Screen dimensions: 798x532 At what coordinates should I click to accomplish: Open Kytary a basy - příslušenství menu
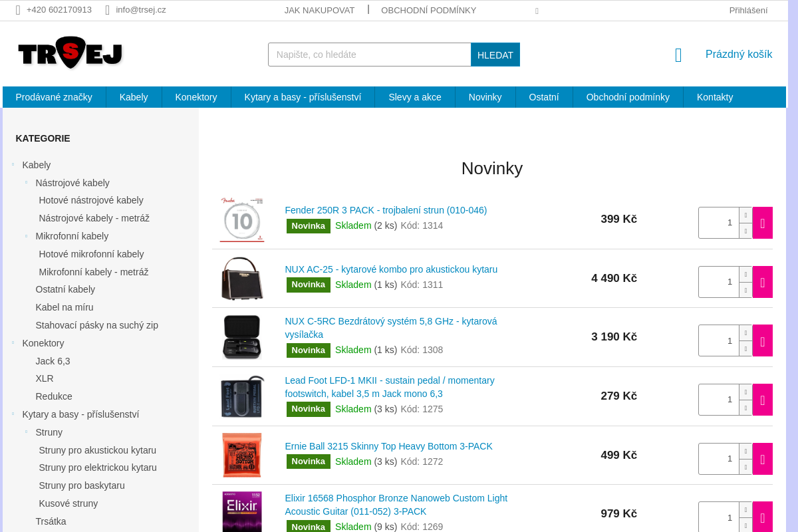coord(303,97)
